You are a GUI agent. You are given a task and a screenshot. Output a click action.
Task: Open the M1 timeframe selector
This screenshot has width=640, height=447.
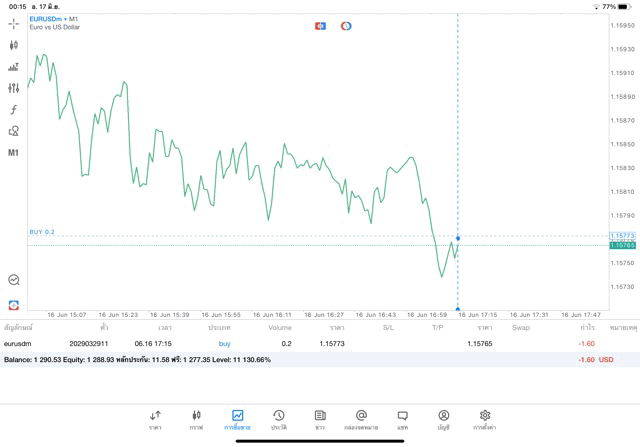(x=14, y=153)
